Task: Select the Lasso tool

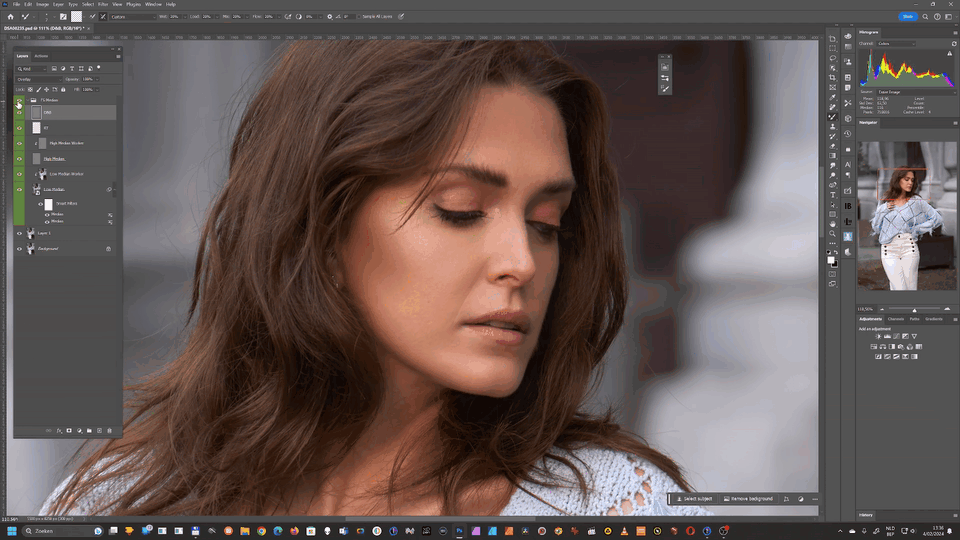Action: click(833, 58)
